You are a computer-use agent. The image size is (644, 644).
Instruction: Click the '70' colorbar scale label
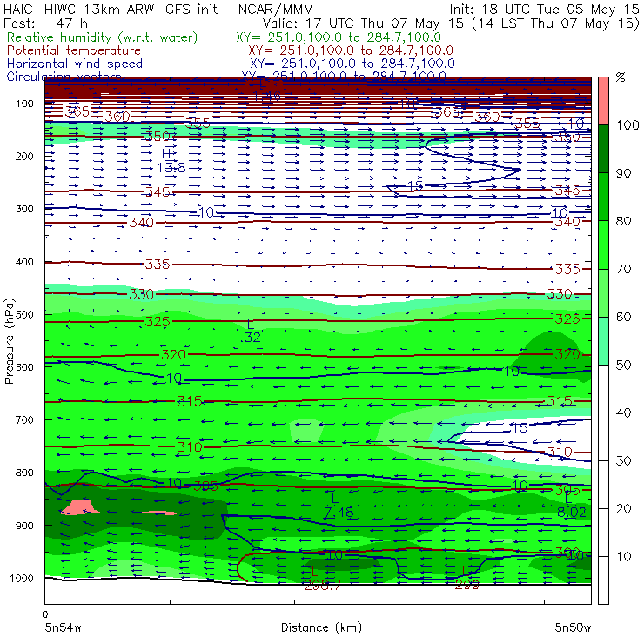[x=624, y=269]
